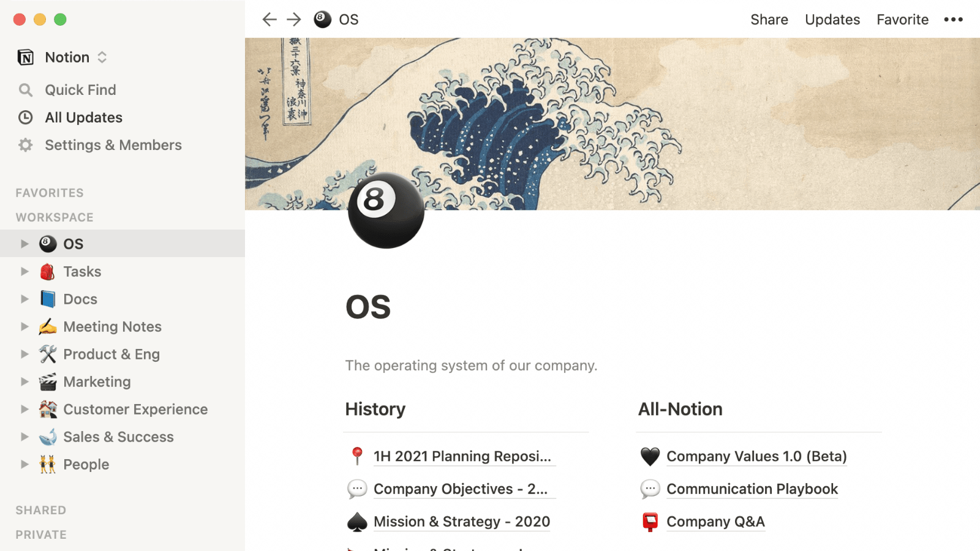Click the Customer Experience houses icon
Viewport: 980px width, 551px height.
(48, 409)
